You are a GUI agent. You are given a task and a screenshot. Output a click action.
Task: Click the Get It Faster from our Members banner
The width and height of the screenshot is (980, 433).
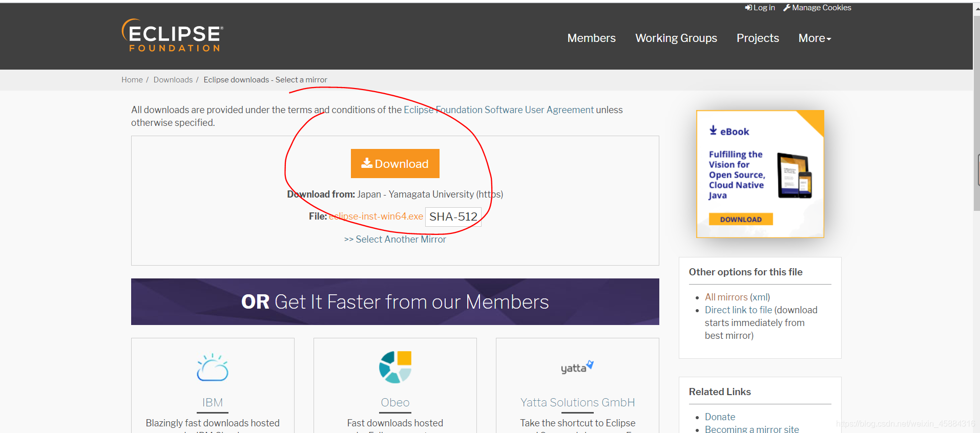pos(395,301)
